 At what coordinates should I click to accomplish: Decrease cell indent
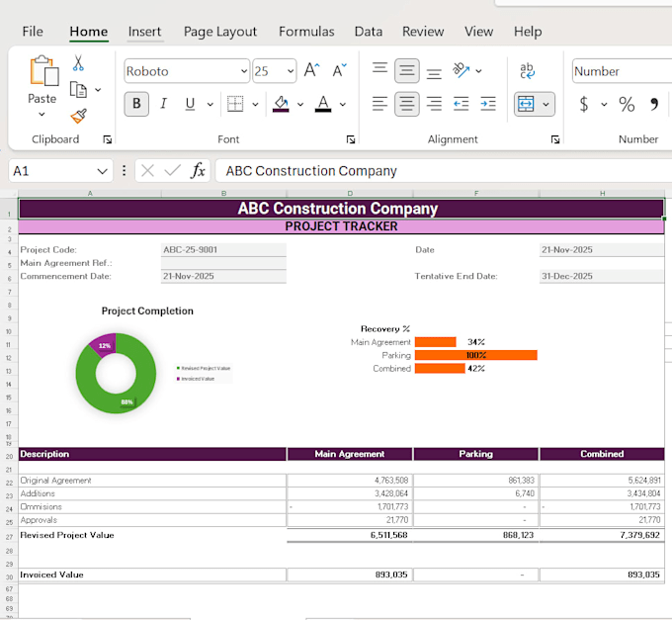click(x=462, y=104)
